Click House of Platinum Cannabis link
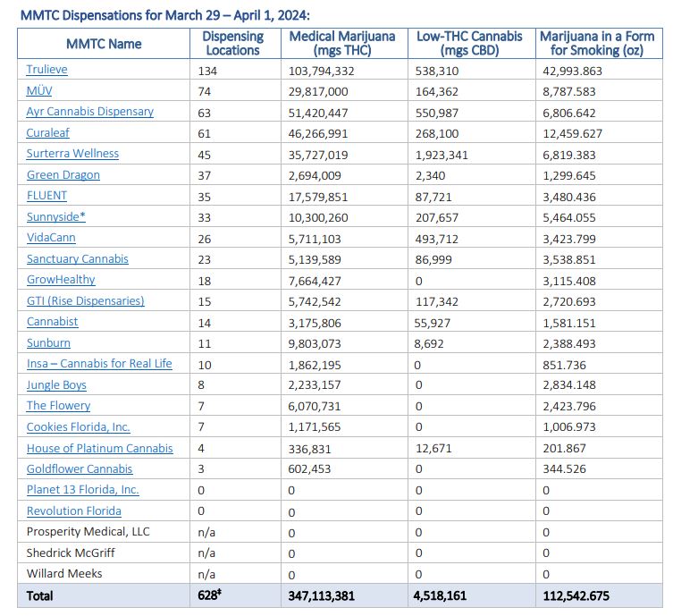Image resolution: width=673 pixels, height=616 pixels. [x=100, y=448]
